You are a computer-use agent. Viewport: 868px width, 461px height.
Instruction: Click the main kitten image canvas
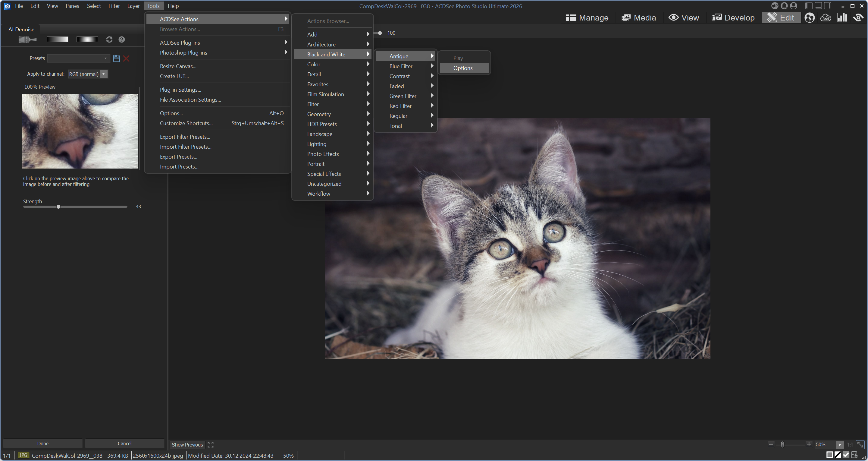pos(517,238)
